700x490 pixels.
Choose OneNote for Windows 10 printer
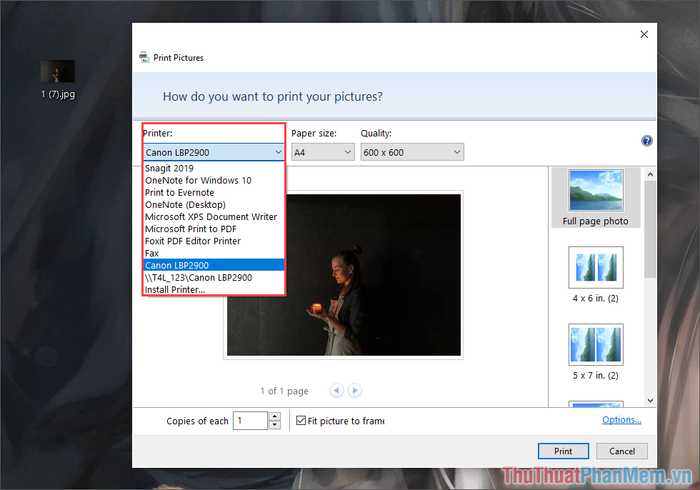click(214, 180)
